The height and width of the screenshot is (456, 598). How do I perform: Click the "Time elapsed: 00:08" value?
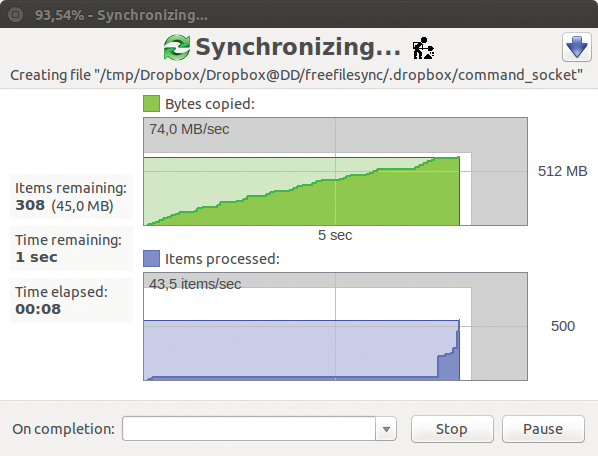pos(38,309)
